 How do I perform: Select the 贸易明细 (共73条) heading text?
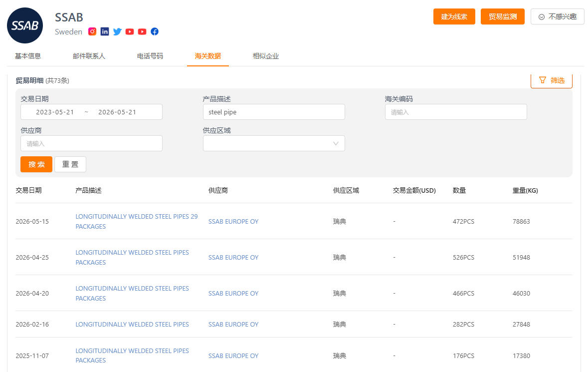click(42, 80)
